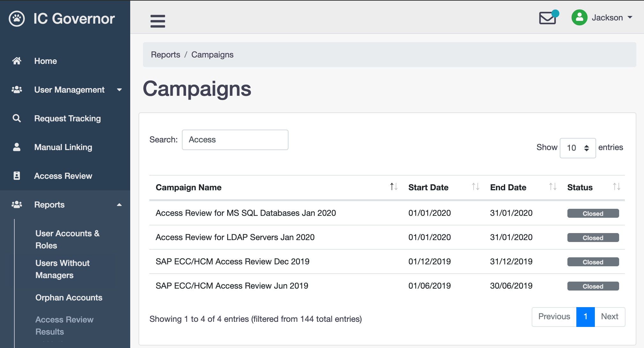This screenshot has width=644, height=348.
Task: Sort by Status column arrows
Action: point(617,187)
